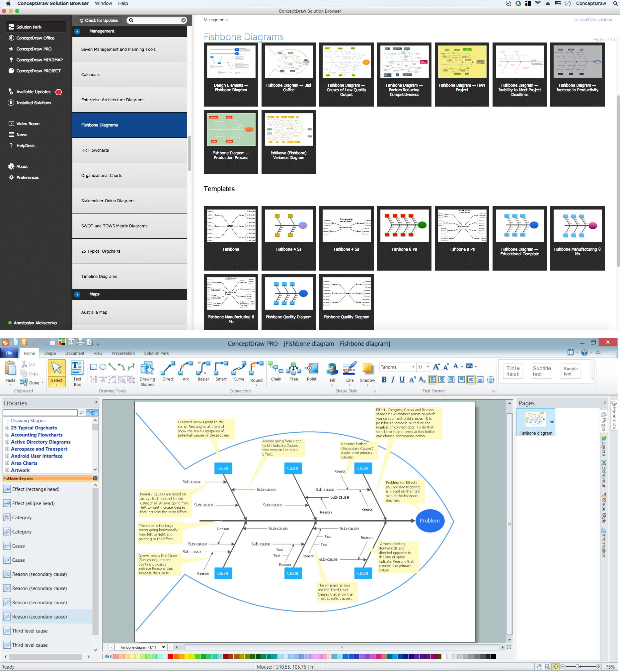The width and height of the screenshot is (620, 672).
Task: Expand Accounting Flowcharts library node
Action: [7, 435]
